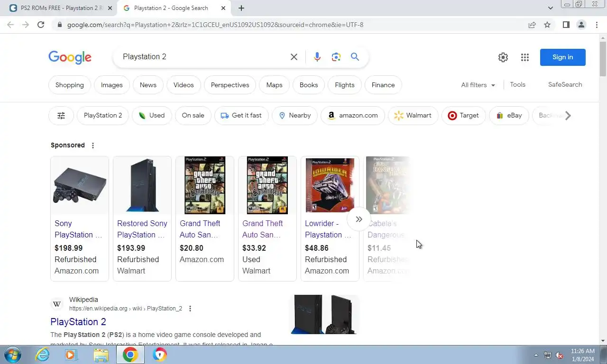The image size is (607, 364).
Task: Reload the page with refresh icon
Action: tap(41, 25)
